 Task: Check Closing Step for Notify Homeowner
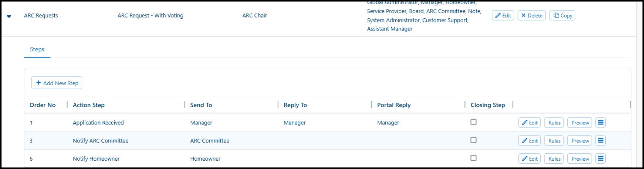(473, 158)
